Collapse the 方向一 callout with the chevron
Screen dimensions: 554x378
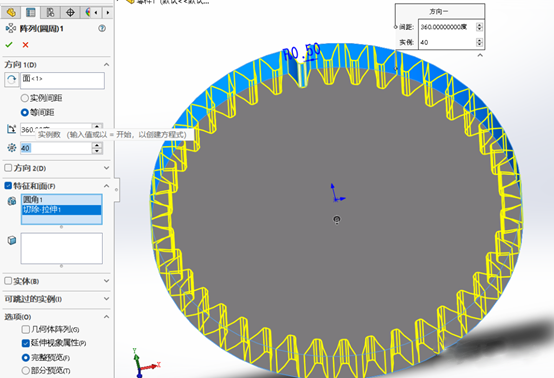[x=480, y=55]
